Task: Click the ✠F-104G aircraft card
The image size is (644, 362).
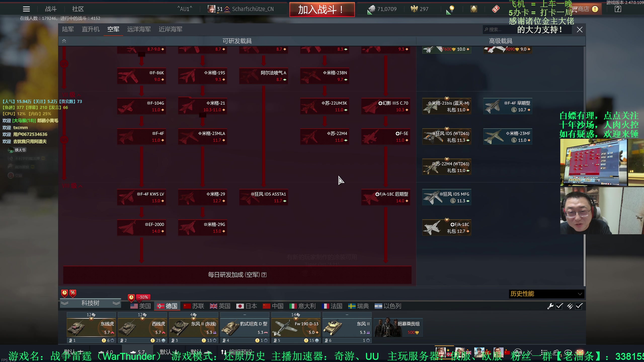Action: click(x=141, y=106)
